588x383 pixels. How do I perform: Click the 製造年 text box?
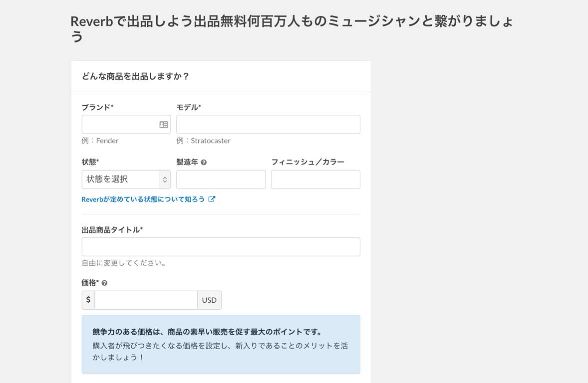tap(221, 179)
